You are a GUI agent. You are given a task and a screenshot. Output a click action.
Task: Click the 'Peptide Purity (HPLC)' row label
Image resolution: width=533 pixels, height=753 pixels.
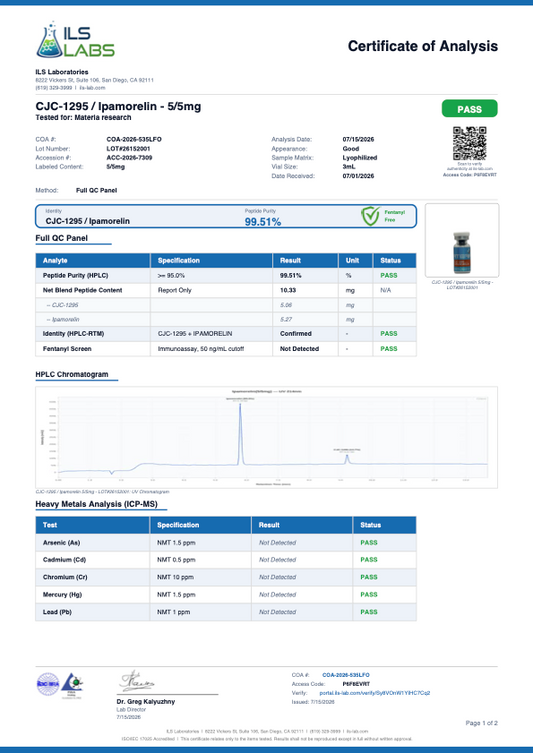click(75, 276)
